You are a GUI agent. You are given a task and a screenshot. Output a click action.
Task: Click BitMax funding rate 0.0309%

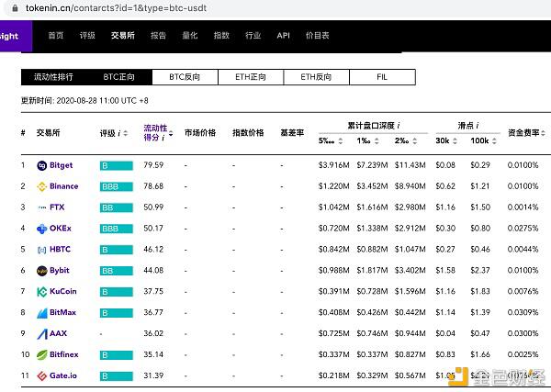coord(523,312)
